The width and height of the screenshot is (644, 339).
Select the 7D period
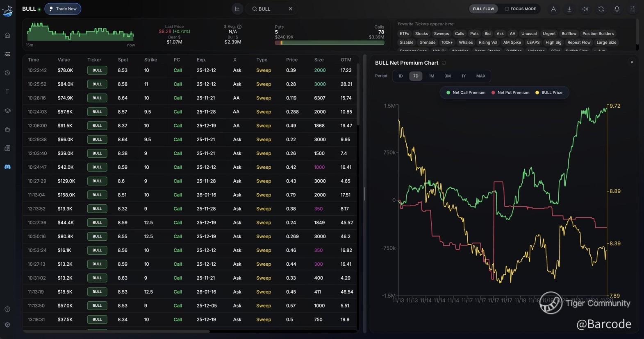[416, 76]
